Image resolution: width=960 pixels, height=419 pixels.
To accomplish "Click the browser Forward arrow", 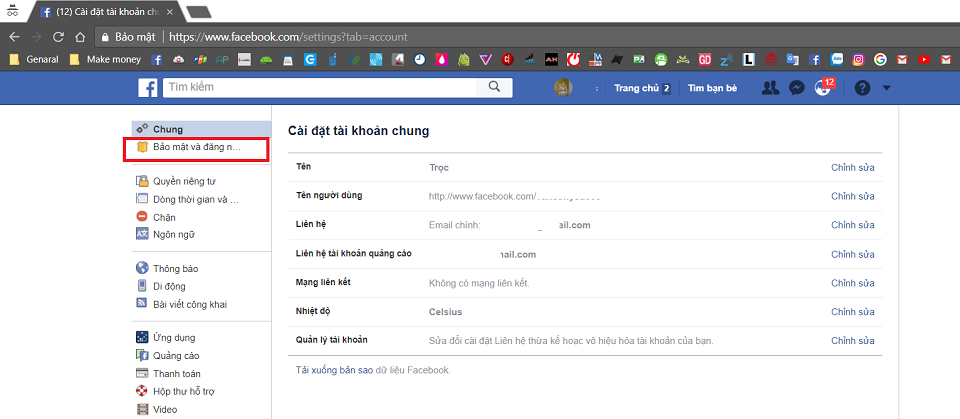I will (x=37, y=37).
